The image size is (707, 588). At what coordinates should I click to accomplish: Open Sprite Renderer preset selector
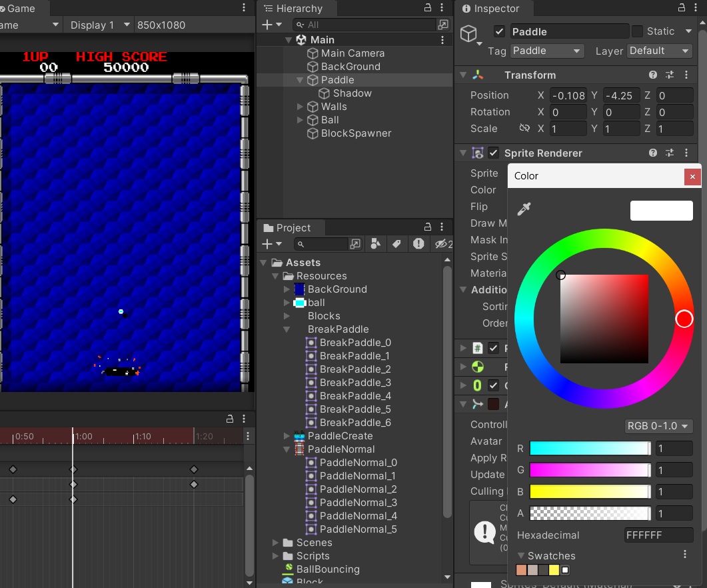click(x=670, y=153)
